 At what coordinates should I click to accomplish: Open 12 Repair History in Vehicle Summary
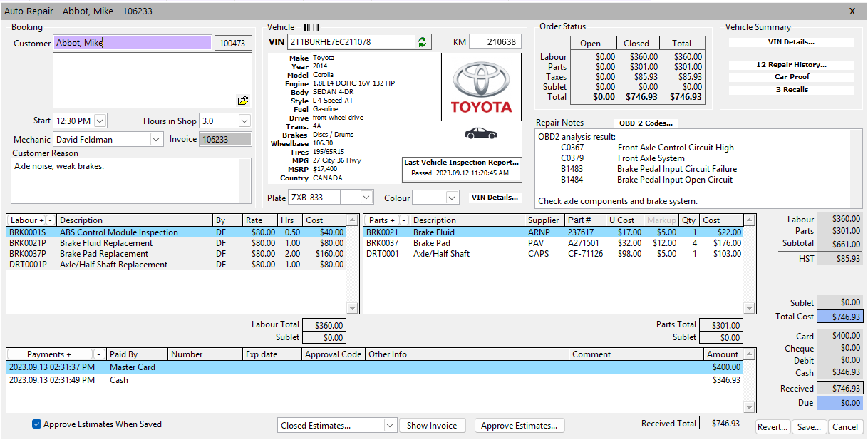tap(791, 65)
